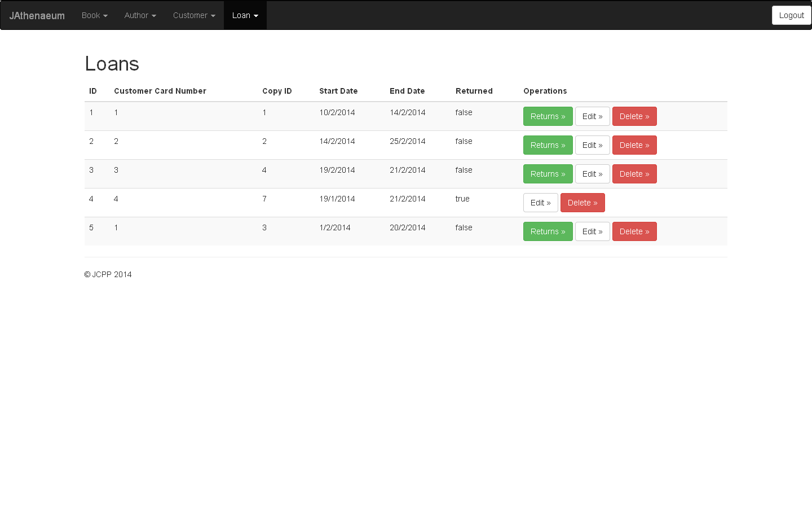Viewport: 812px width, 508px height.
Task: Open the Loan dropdown menu
Action: point(245,15)
